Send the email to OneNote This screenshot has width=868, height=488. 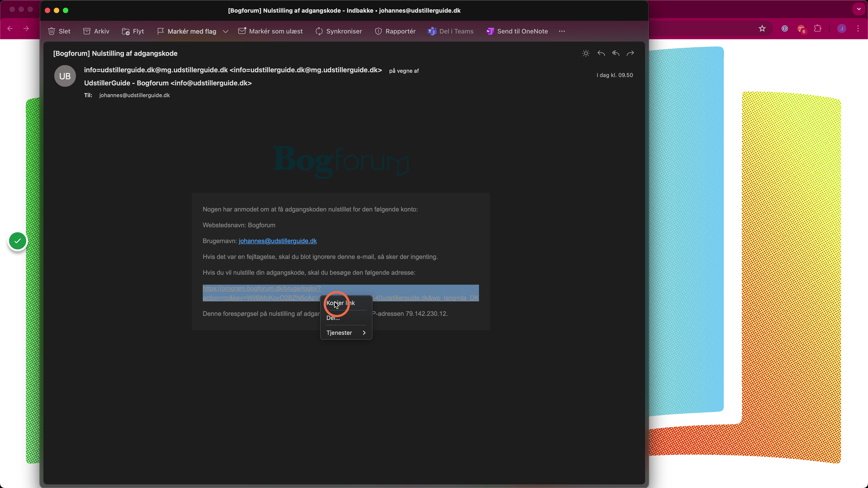tap(517, 31)
